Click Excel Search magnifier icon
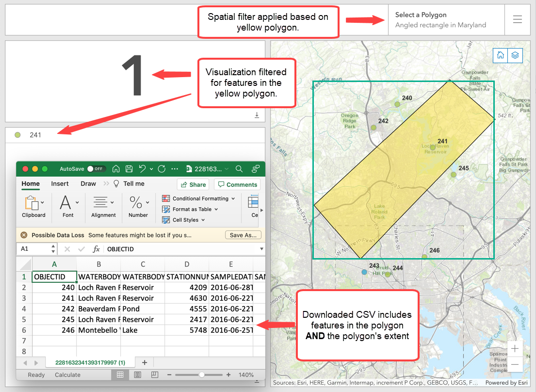Screen dimensions: 536x392 [239, 169]
